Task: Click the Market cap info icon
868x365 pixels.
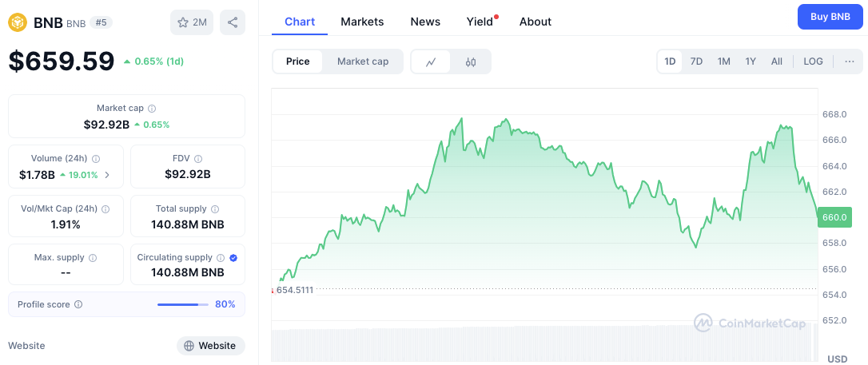Action: pos(152,108)
